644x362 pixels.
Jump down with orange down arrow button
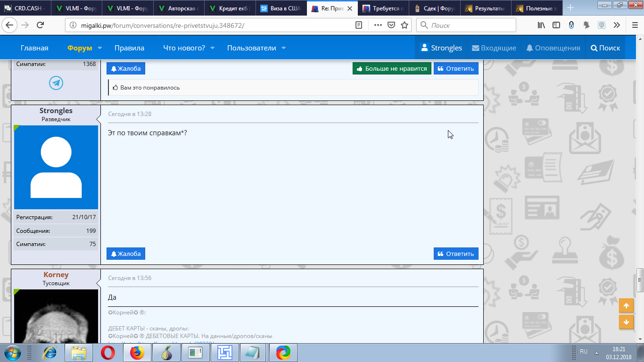[626, 322]
